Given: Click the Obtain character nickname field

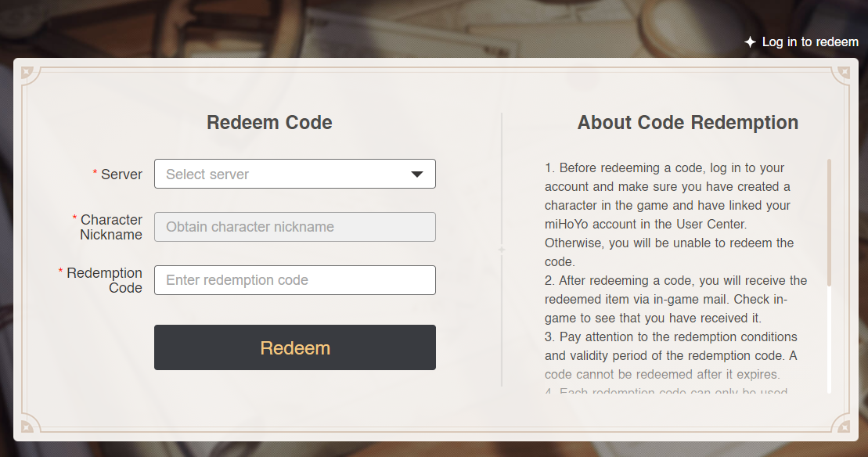Looking at the screenshot, I should [x=295, y=227].
